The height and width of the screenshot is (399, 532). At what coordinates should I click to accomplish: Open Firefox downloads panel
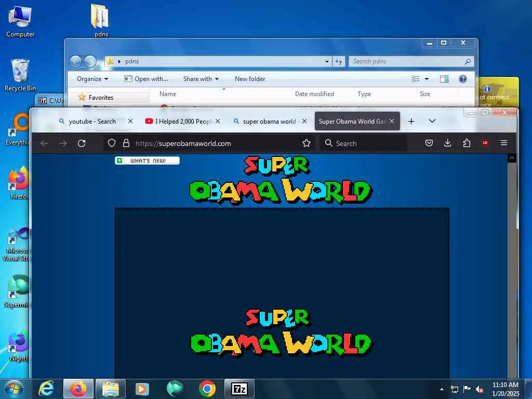(x=447, y=143)
